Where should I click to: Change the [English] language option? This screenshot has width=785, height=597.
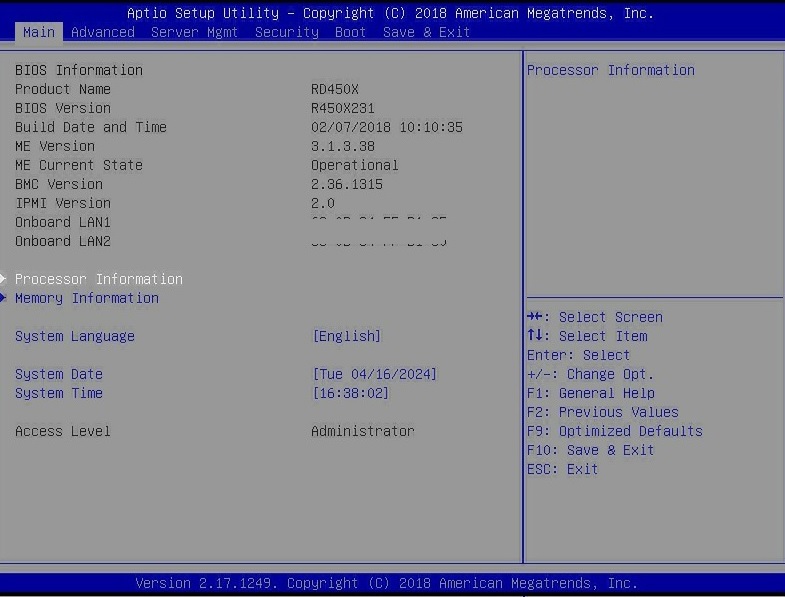tap(346, 336)
